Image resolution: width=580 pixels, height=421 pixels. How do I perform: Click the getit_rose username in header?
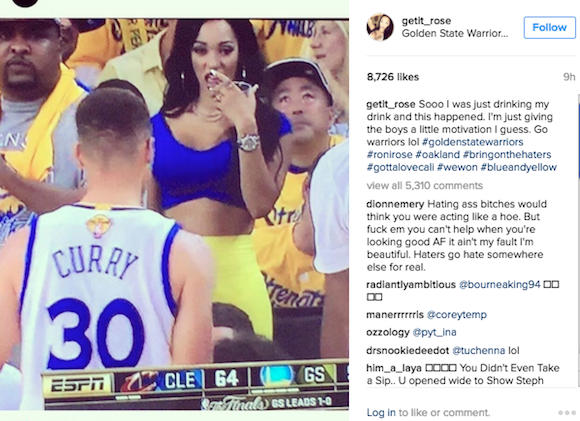426,21
